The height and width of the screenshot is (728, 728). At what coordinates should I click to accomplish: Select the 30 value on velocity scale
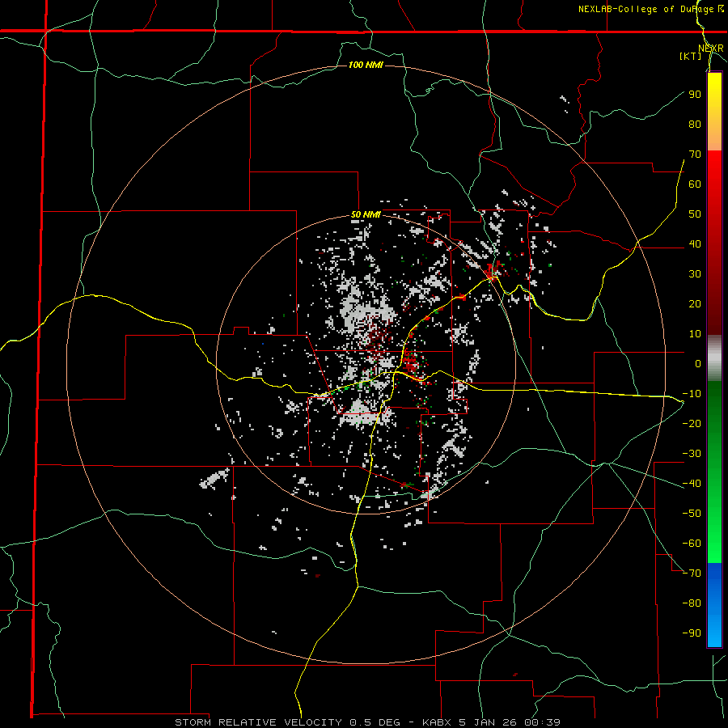[x=695, y=274]
